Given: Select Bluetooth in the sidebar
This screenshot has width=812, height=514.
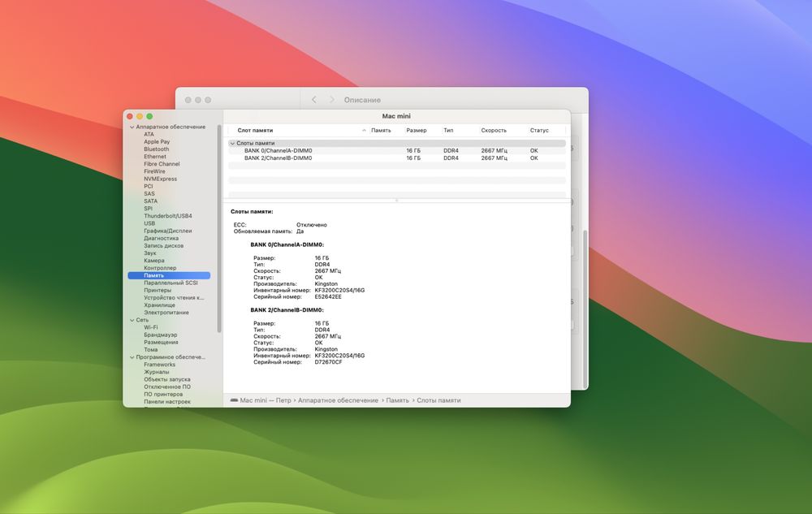Looking at the screenshot, I should pos(157,149).
